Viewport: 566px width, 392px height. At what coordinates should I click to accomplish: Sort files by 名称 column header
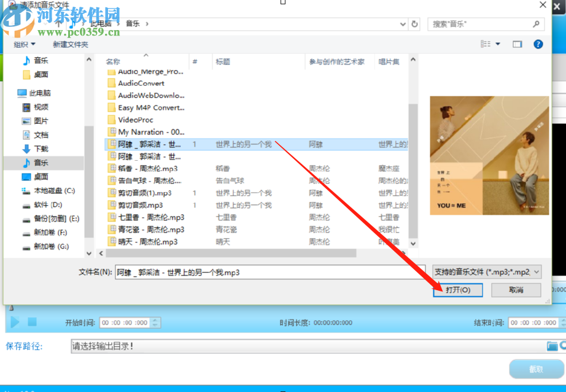click(113, 62)
